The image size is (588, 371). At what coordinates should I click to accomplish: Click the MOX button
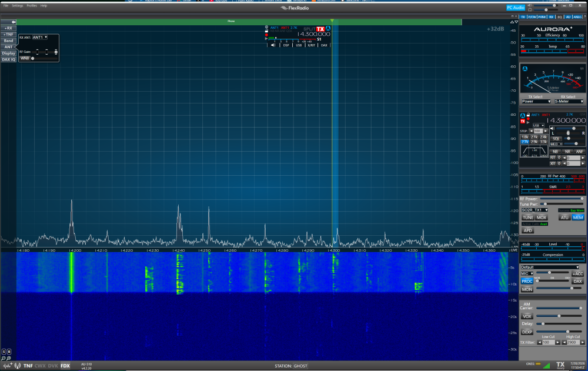click(541, 218)
